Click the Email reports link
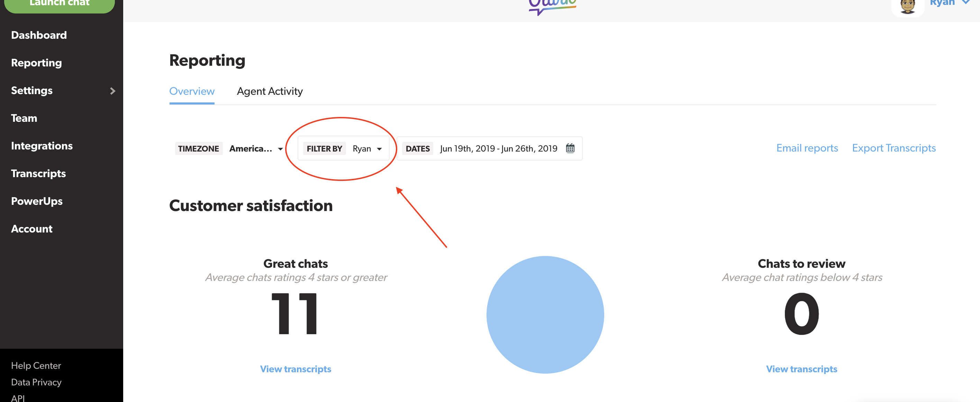 807,148
